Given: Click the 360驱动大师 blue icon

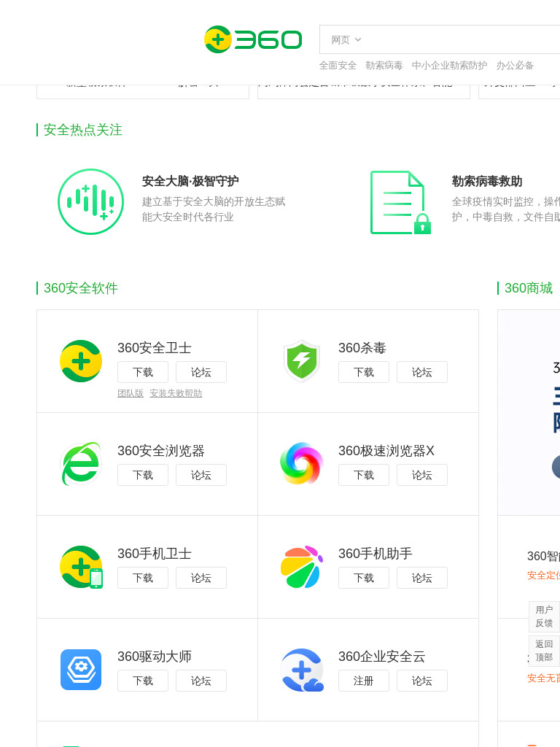Looking at the screenshot, I should (x=81, y=670).
